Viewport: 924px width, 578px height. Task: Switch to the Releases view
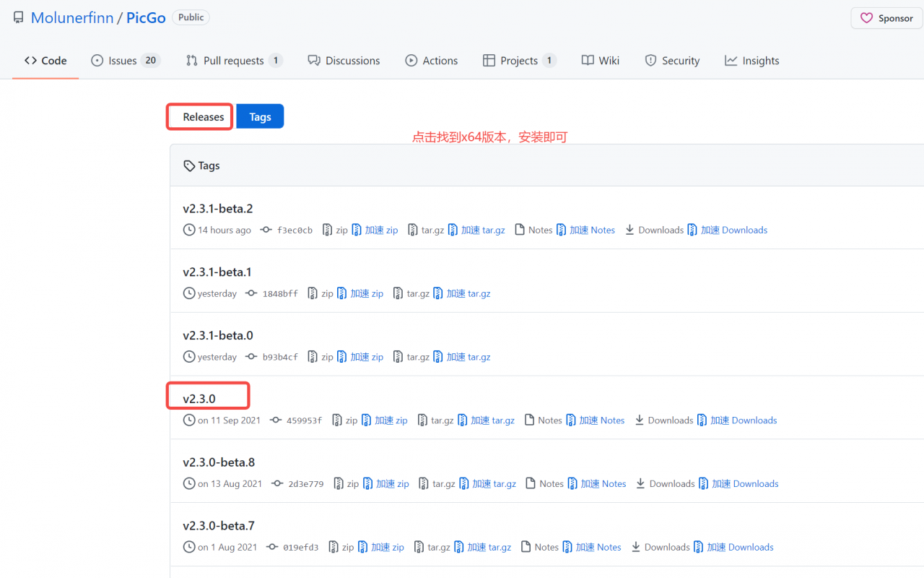coord(203,117)
